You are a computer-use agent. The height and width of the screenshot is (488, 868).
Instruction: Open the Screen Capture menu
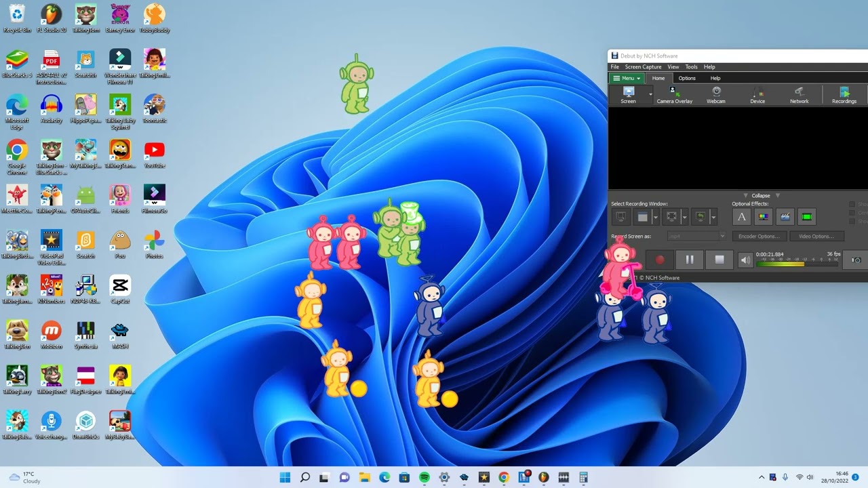643,67
